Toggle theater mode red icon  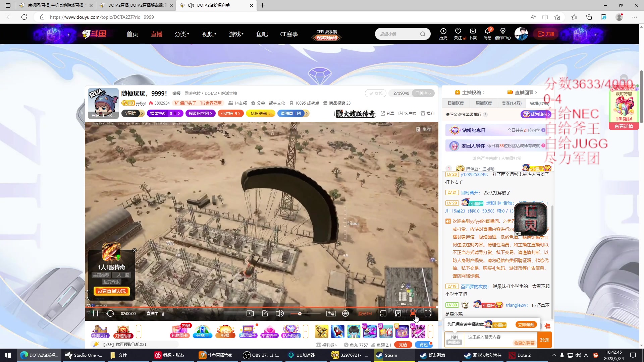[413, 313]
